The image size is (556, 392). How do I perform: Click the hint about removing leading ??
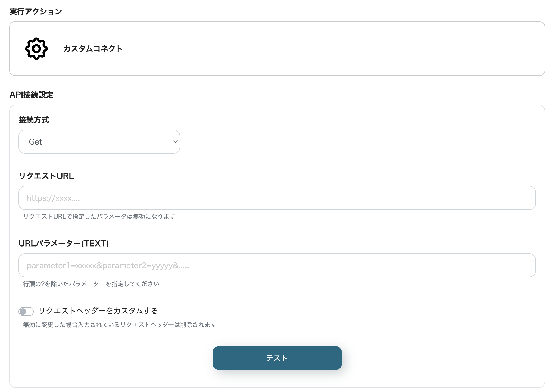[x=91, y=284]
